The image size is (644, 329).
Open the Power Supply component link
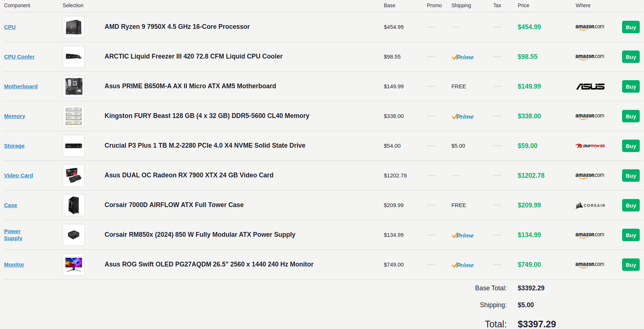13,235
